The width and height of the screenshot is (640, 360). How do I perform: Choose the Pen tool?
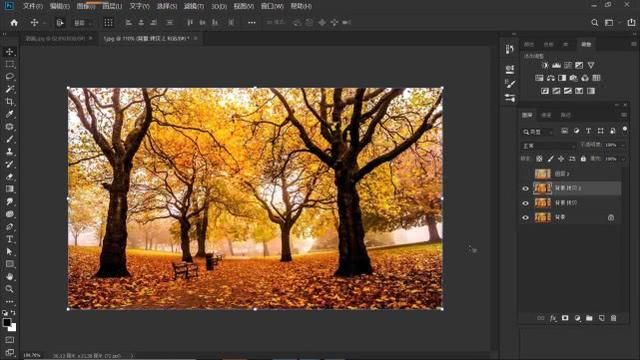click(x=10, y=227)
